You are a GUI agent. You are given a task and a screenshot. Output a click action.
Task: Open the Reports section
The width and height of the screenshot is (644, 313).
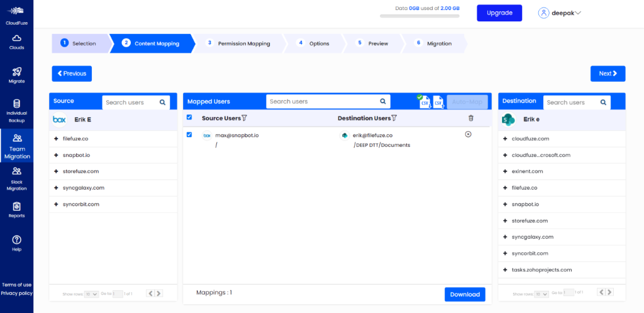click(16, 210)
